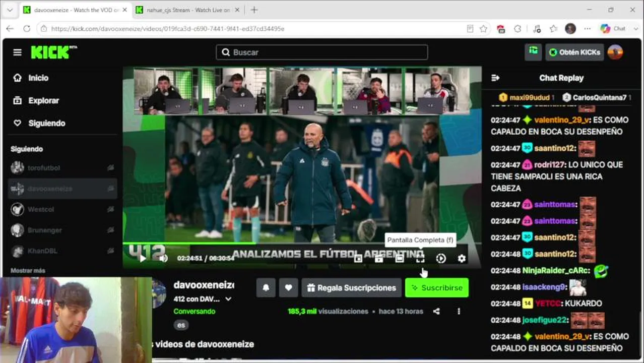Viewport: 644px width, 363px height.
Task: Open the playback speed control
Action: (x=441, y=259)
